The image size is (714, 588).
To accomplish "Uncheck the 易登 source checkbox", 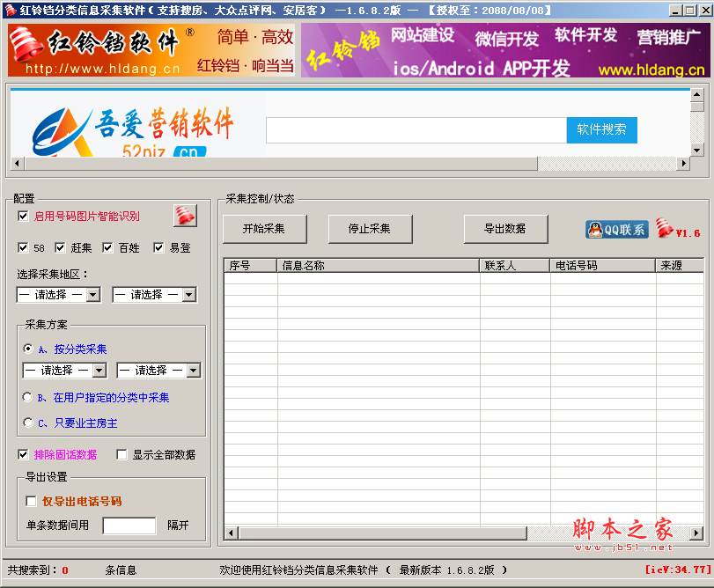I will pos(158,247).
